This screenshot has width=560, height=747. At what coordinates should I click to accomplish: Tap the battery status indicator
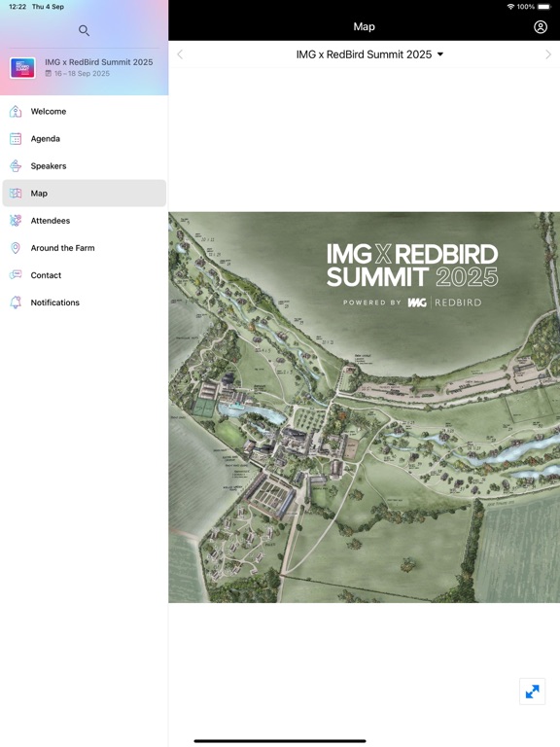click(544, 7)
